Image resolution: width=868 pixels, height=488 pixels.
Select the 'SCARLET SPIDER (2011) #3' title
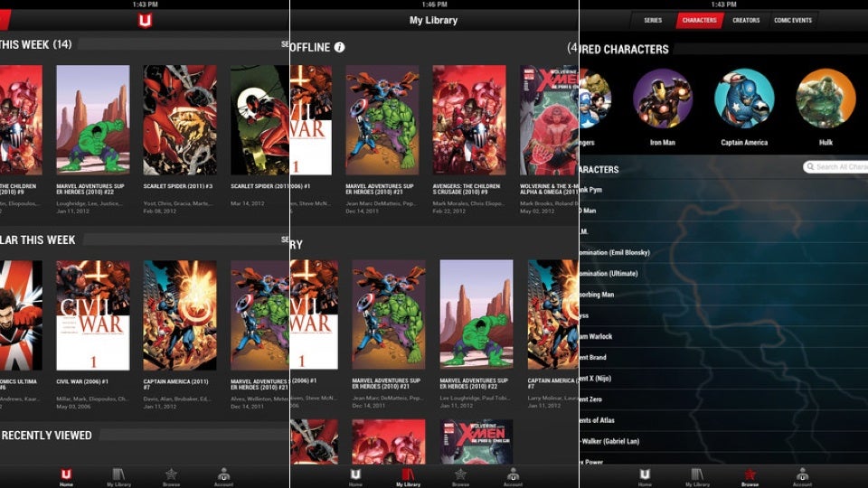178,186
